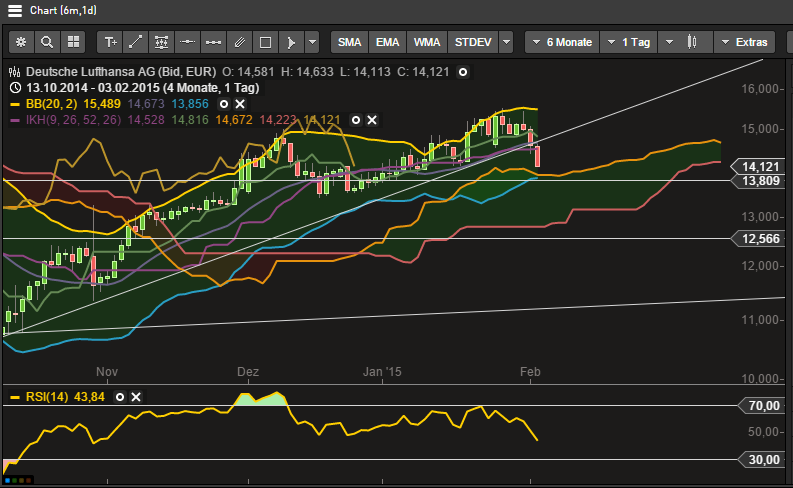Click the yellow BB color marker
793x488 pixels.
point(15,104)
